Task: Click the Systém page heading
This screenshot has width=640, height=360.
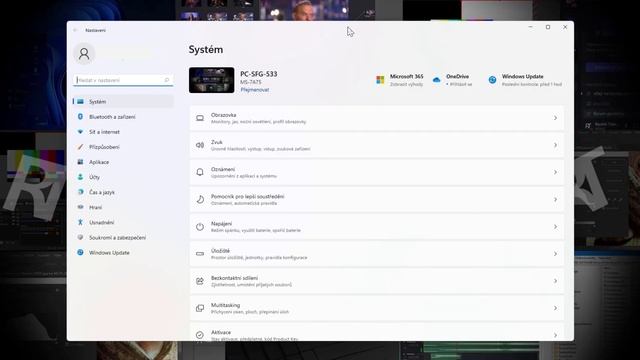Action: 206,49
